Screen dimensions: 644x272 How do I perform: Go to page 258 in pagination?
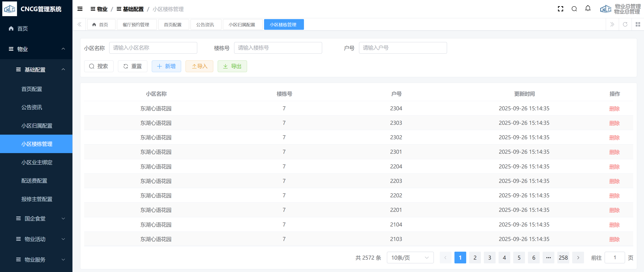(x=563, y=258)
